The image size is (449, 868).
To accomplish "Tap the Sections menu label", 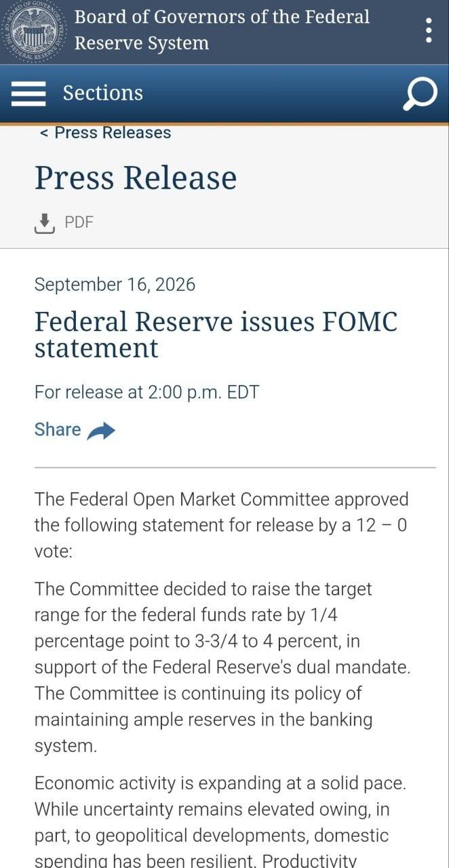I will [103, 93].
